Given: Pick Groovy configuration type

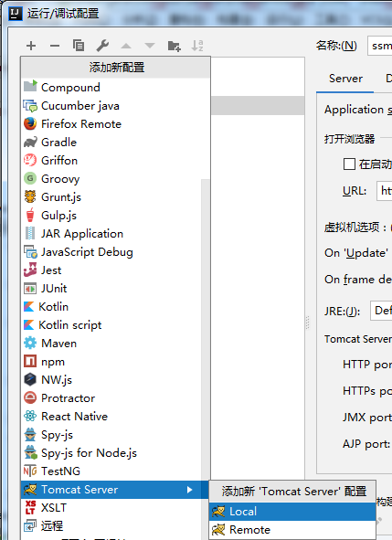Looking at the screenshot, I should tap(111, 178).
